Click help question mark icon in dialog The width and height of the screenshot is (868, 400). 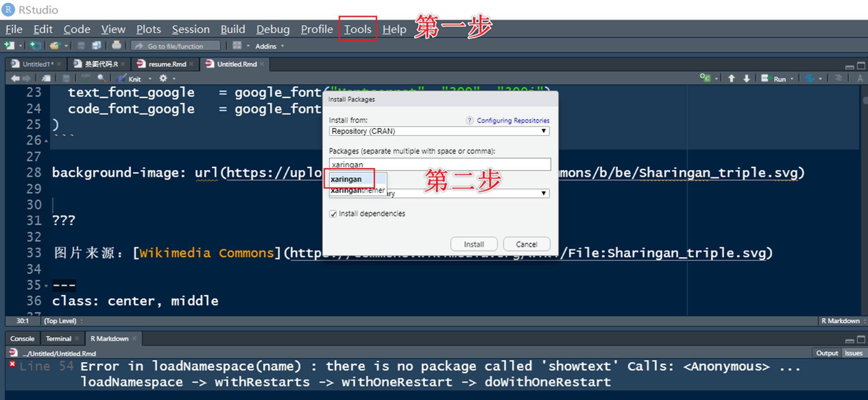point(469,120)
